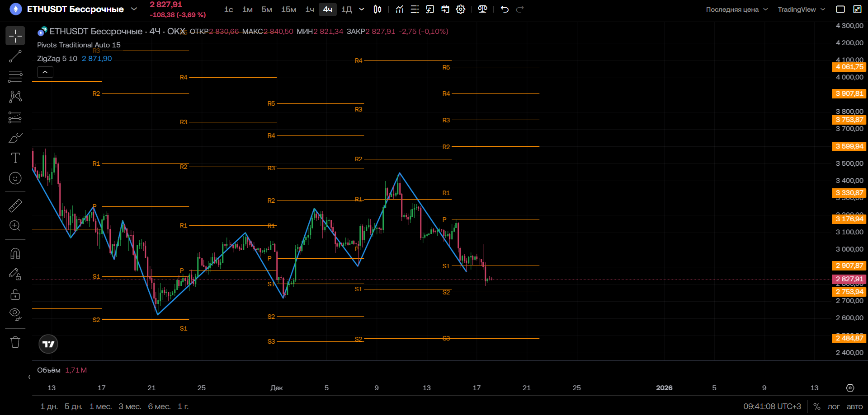
Task: Exit fullscreen chart mode
Action: (857, 9)
